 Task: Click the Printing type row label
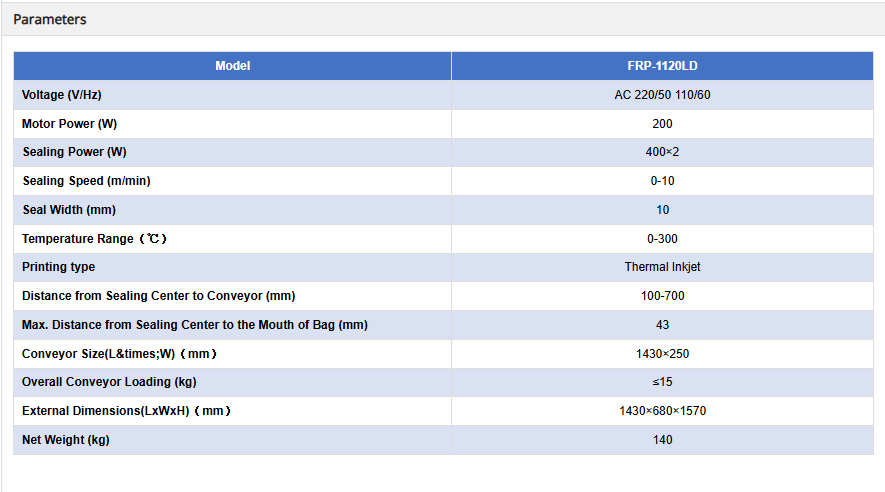[x=59, y=267]
